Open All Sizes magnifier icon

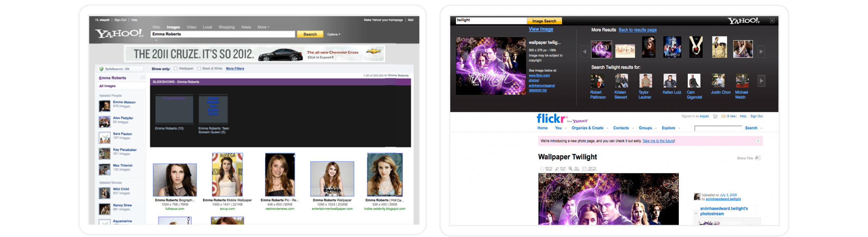click(571, 169)
